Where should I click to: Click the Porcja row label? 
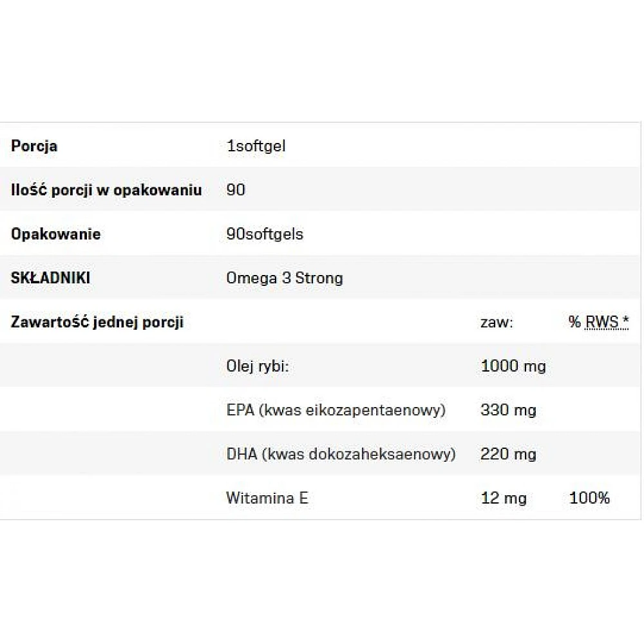pyautogui.click(x=34, y=146)
